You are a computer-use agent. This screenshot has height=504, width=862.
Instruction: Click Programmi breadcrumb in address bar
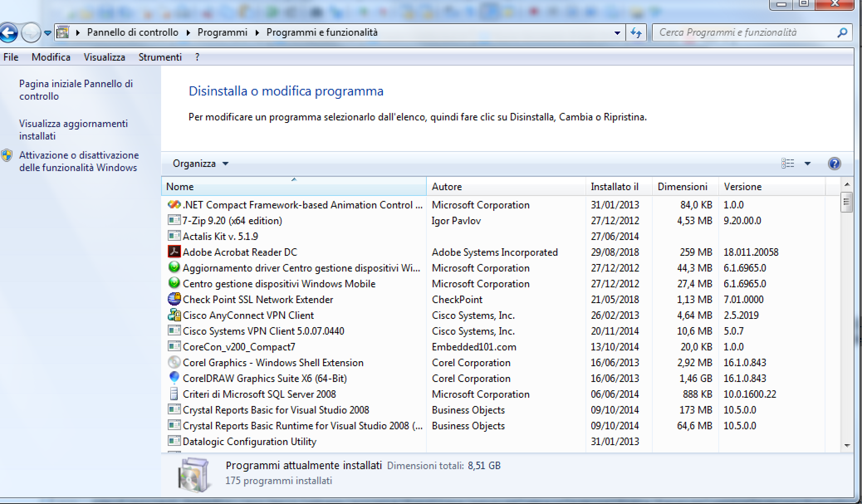pyautogui.click(x=222, y=32)
